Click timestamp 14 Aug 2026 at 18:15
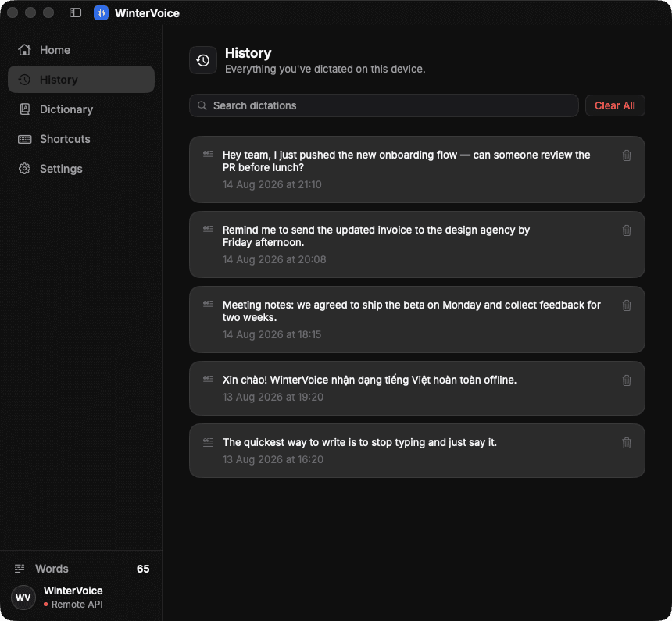 click(x=272, y=334)
